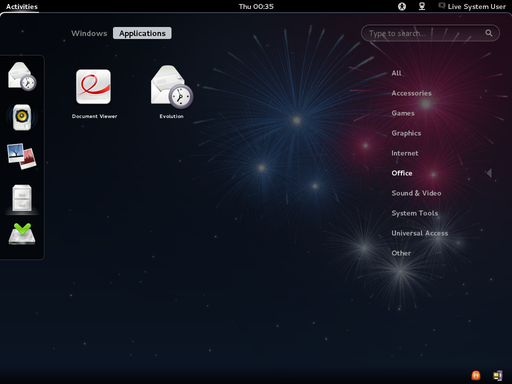Viewport: 512px width, 384px height.
Task: Open the Files cabinet icon in the dash
Action: [x=22, y=198]
